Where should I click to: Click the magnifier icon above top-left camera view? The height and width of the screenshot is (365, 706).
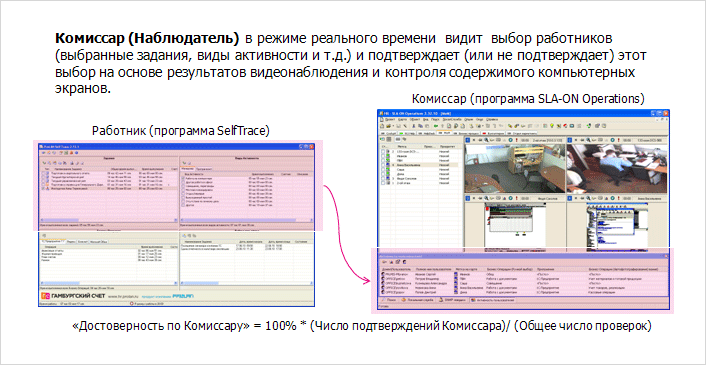(486, 140)
